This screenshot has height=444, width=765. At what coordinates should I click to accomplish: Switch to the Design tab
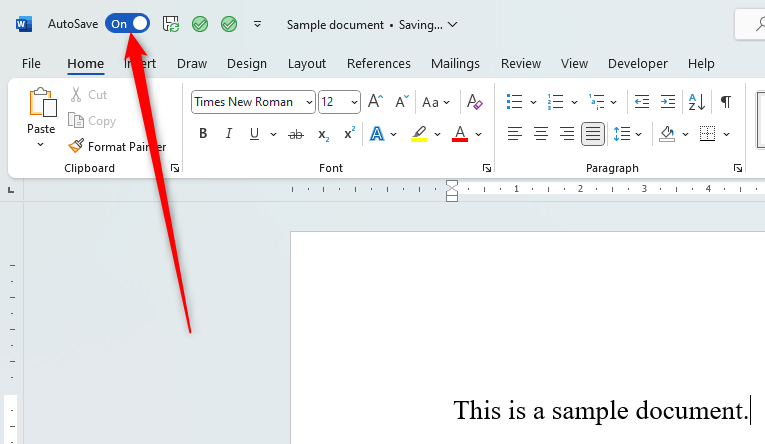[247, 63]
